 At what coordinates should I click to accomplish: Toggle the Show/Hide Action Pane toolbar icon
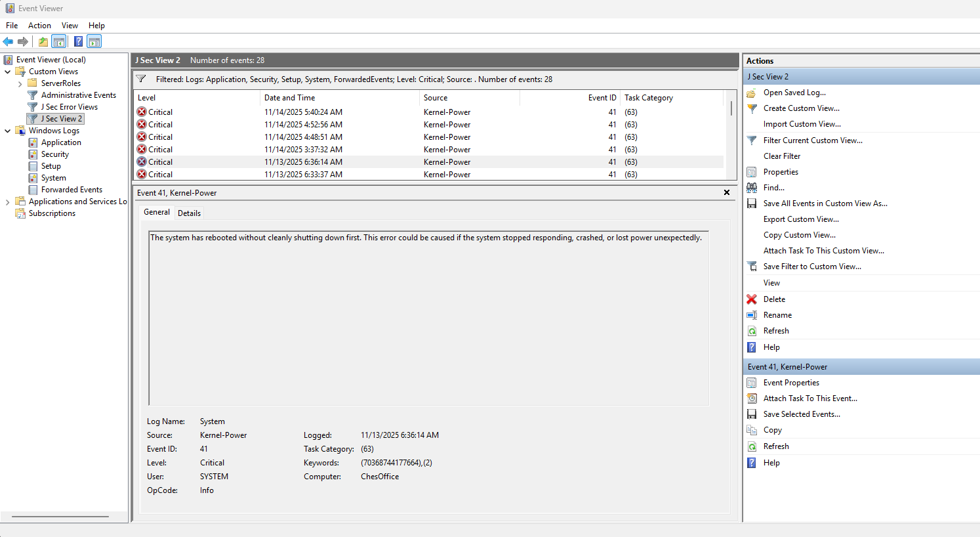94,41
